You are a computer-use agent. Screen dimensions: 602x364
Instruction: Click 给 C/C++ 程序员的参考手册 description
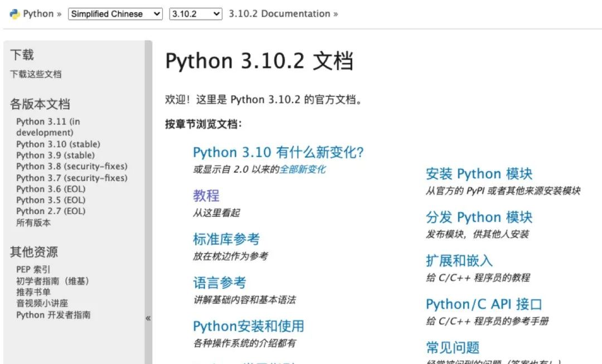click(487, 321)
